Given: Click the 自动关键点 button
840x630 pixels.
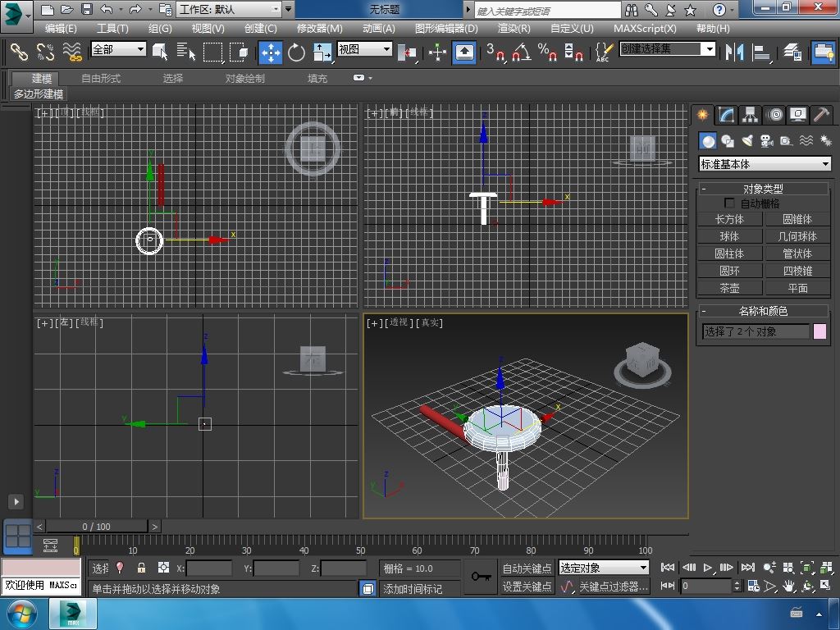Looking at the screenshot, I should pos(527,568).
